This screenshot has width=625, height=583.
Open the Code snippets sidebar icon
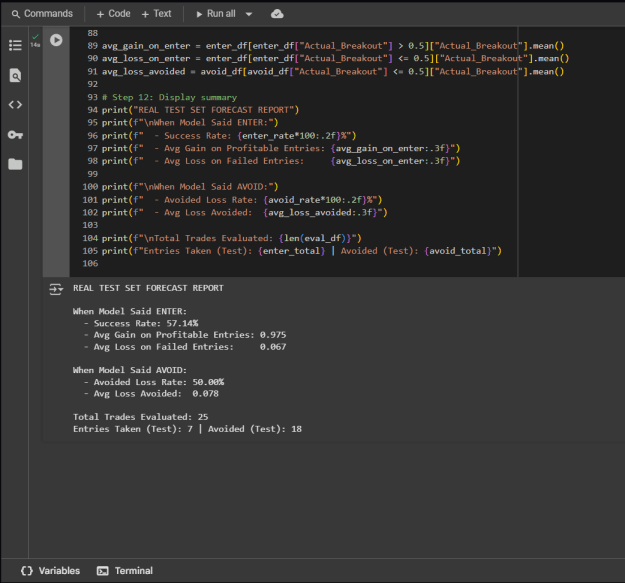pyautogui.click(x=15, y=104)
